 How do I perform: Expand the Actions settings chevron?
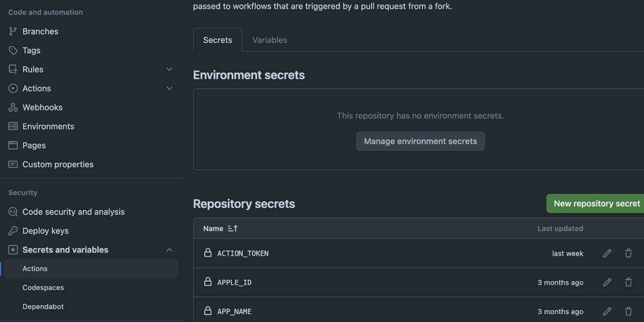point(169,88)
